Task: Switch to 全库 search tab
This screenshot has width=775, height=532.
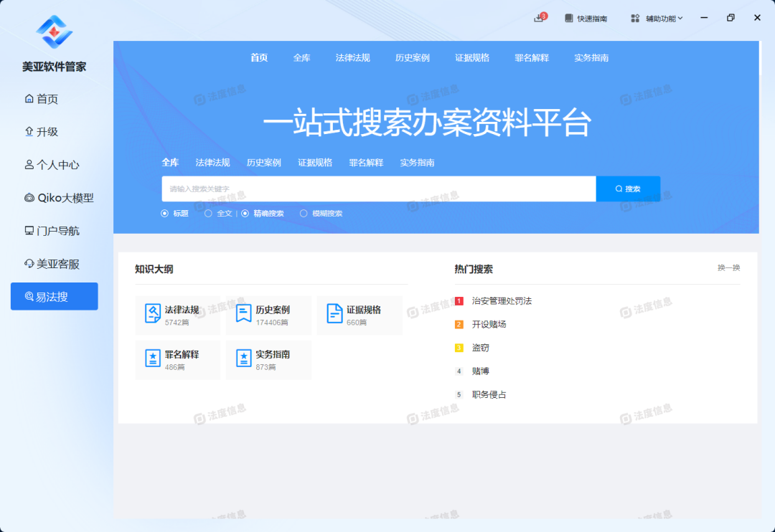Action: point(170,163)
